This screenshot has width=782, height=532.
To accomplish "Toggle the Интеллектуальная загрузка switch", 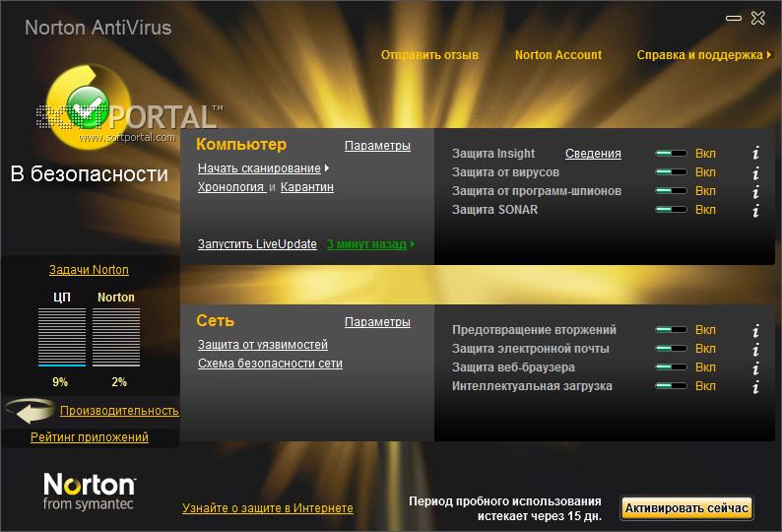I will coord(671,386).
